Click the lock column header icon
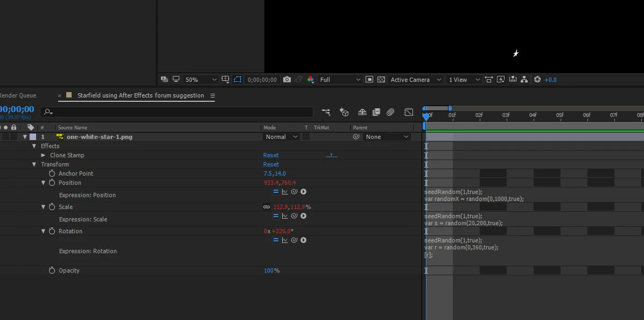 pos(13,127)
